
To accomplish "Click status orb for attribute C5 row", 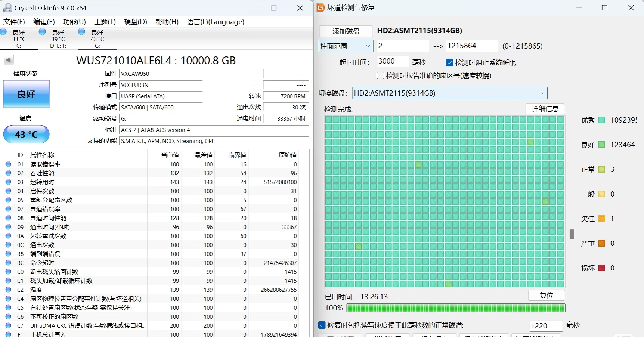I will [8, 307].
